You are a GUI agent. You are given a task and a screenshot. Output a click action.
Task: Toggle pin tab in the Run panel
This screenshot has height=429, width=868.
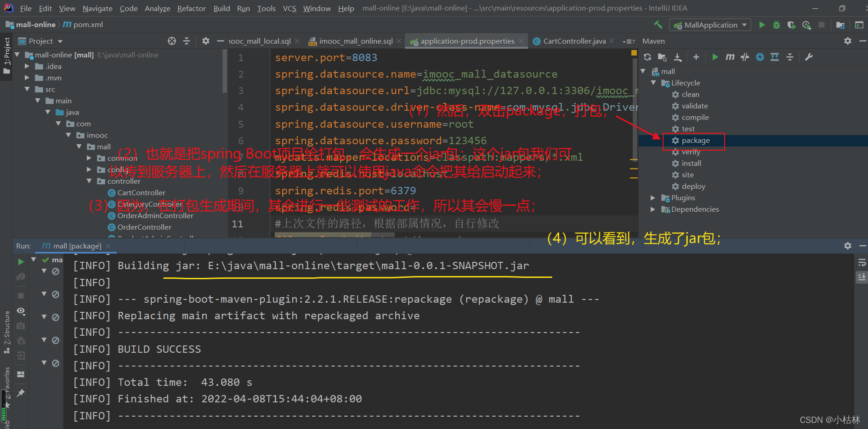click(21, 393)
